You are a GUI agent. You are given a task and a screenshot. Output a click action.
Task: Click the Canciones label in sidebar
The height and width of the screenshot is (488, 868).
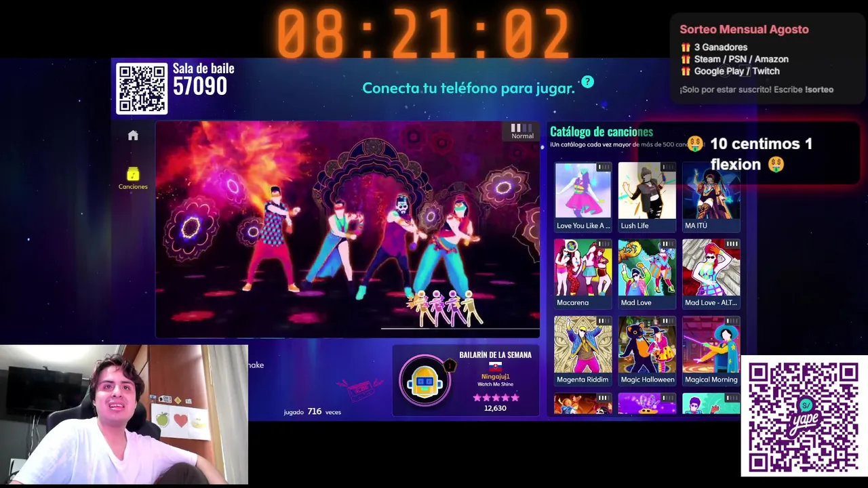(133, 186)
